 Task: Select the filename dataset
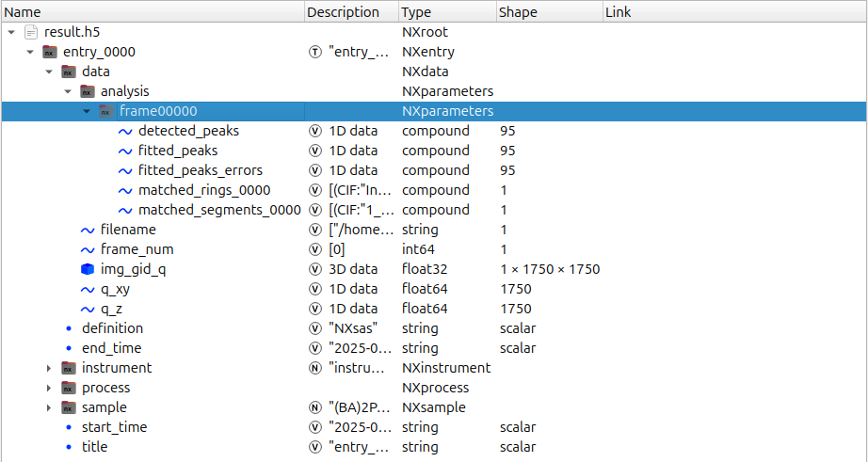[128, 230]
